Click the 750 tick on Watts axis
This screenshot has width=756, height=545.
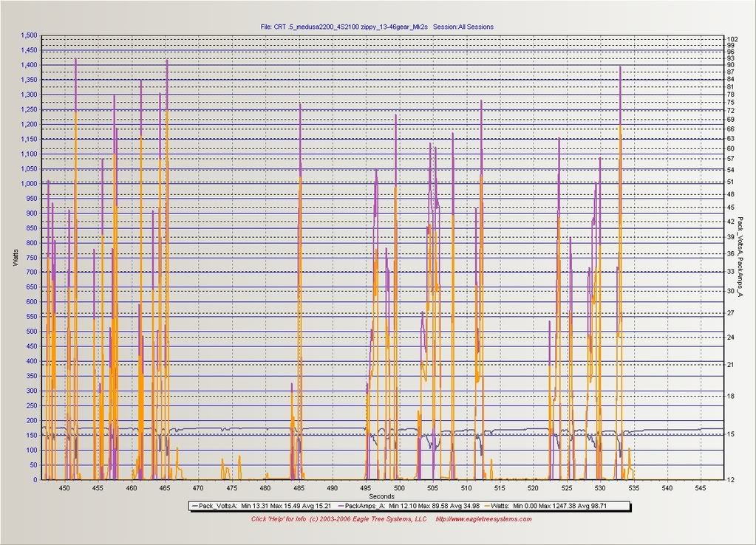tap(31, 258)
